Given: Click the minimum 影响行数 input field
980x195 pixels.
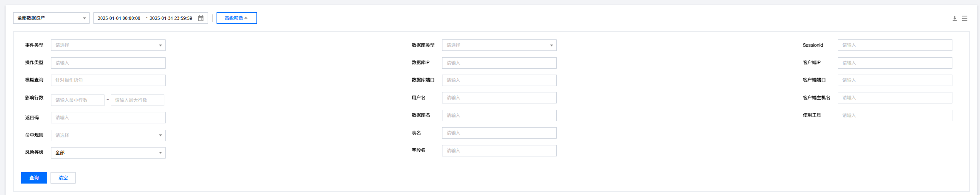Looking at the screenshot, I should 77,100.
